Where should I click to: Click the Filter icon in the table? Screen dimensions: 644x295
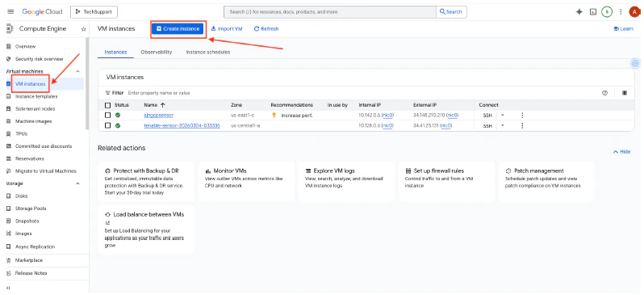(107, 93)
